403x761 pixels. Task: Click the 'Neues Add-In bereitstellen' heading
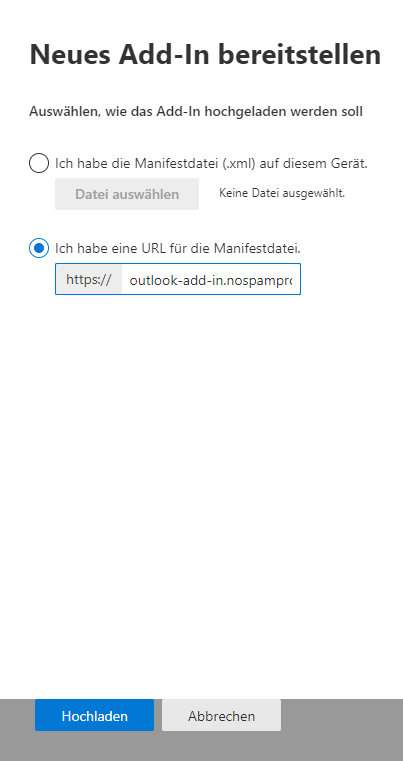point(205,54)
